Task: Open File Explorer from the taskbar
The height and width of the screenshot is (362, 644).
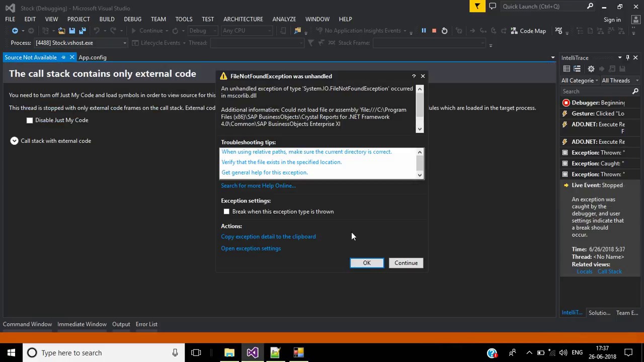Action: tap(229, 352)
